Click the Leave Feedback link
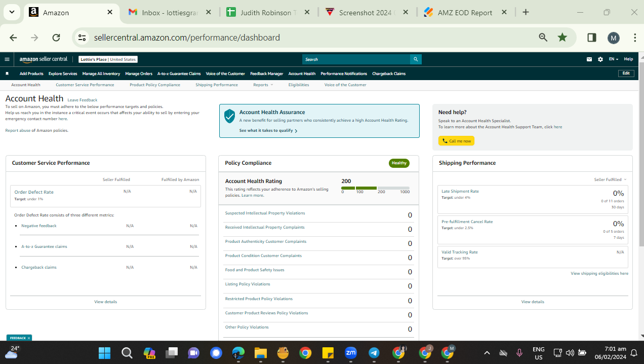 83,100
